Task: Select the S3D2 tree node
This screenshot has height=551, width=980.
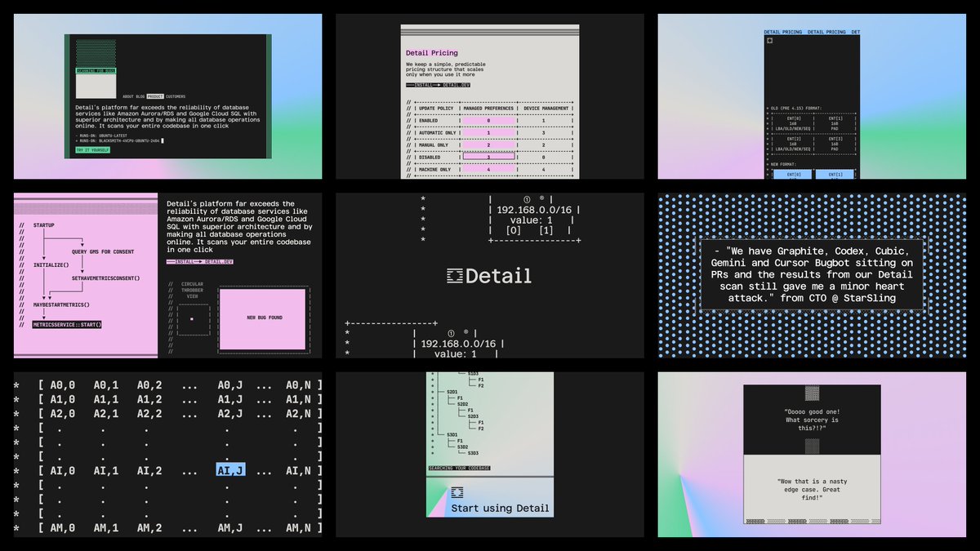Action: (x=463, y=447)
